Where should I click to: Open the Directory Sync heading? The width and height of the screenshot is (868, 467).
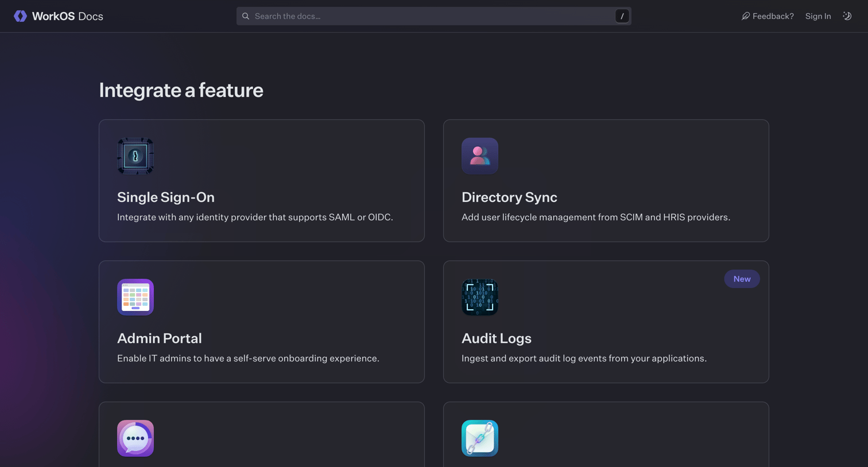click(x=509, y=197)
